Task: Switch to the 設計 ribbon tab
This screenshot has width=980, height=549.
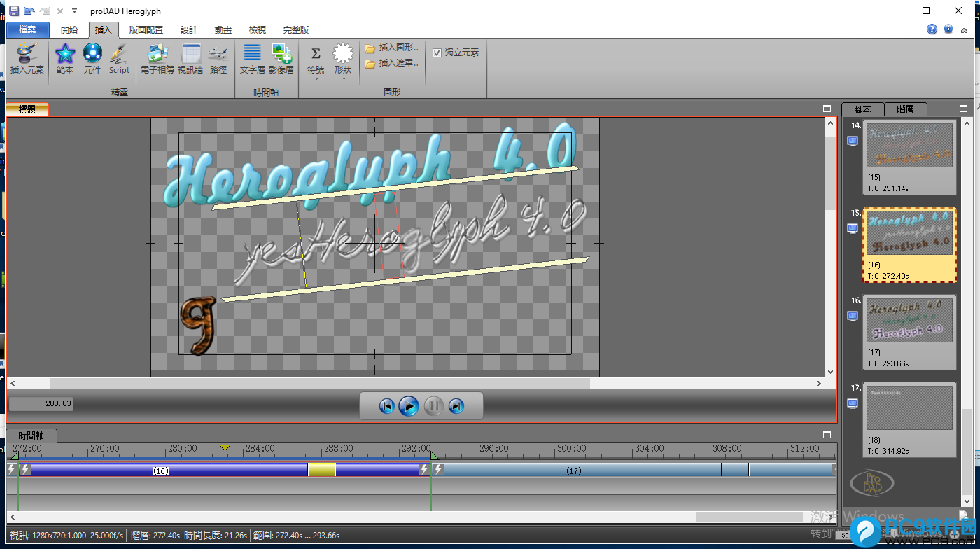Action: (x=189, y=29)
